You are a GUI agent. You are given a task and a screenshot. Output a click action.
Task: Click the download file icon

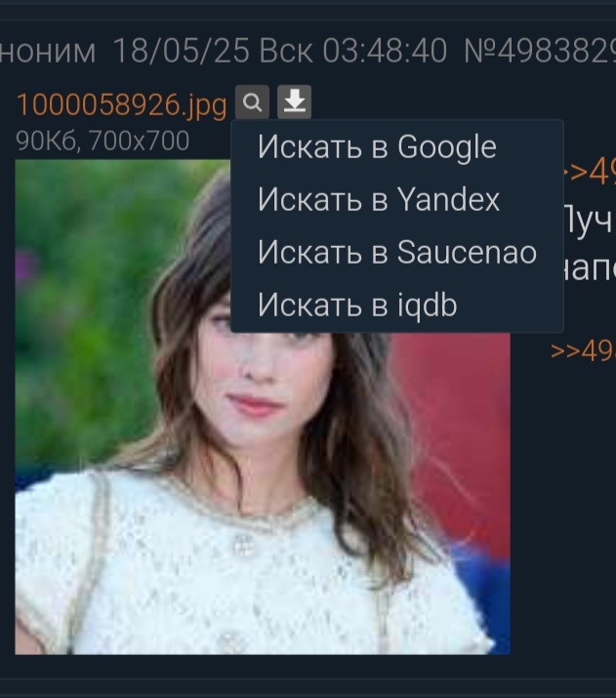(294, 103)
